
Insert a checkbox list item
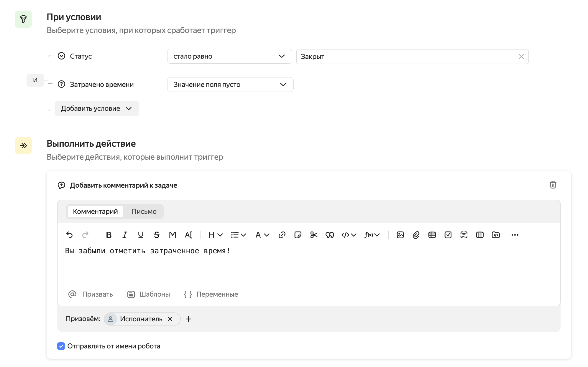[448, 235]
